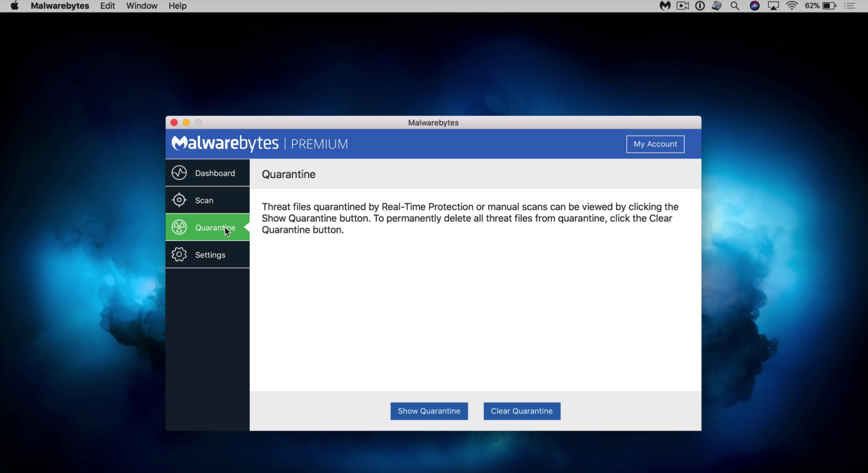Open the Window menu
Viewport: 868px width, 473px height.
(x=142, y=6)
